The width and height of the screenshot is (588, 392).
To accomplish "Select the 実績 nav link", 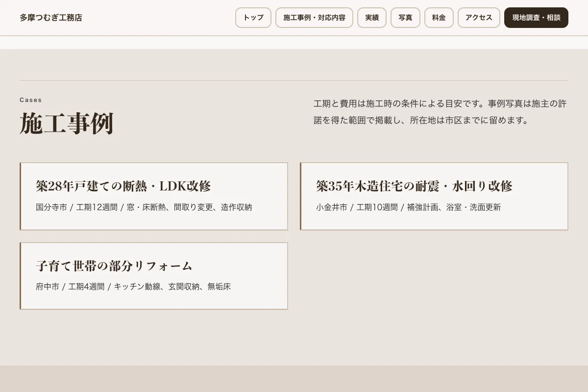I will tap(372, 18).
